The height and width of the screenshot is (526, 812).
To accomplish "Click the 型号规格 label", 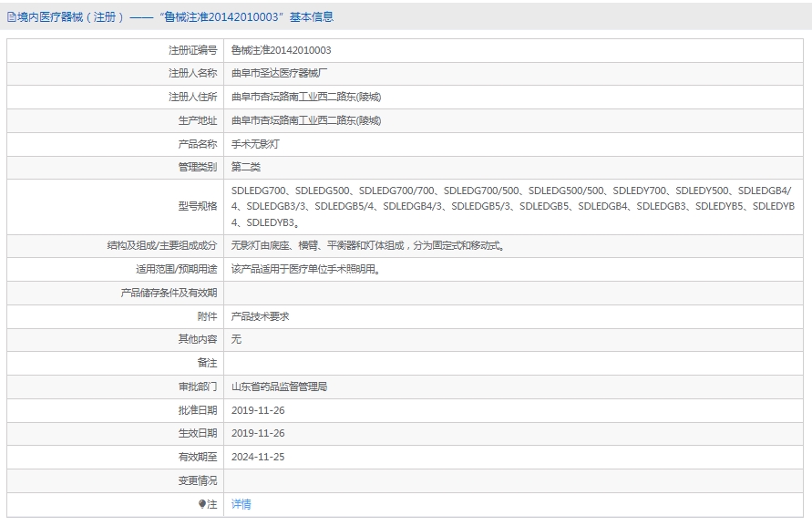I will click(198, 206).
